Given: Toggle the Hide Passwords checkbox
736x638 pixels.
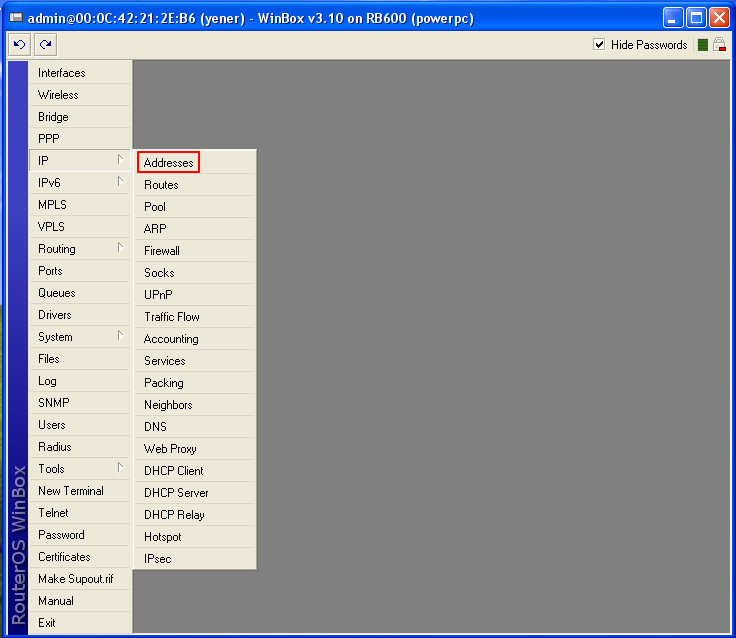Looking at the screenshot, I should click(599, 45).
